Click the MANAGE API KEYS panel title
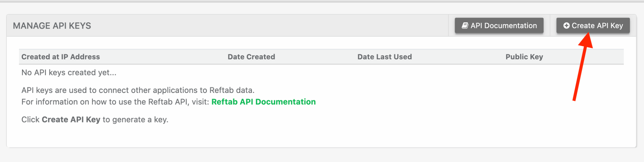Viewport: 644px width, 162px height. [52, 26]
